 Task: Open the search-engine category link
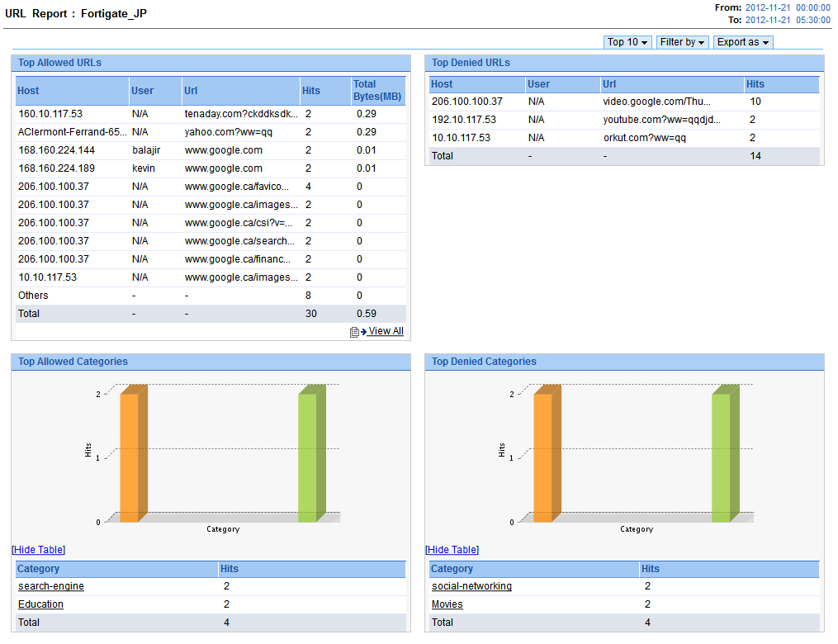click(51, 586)
